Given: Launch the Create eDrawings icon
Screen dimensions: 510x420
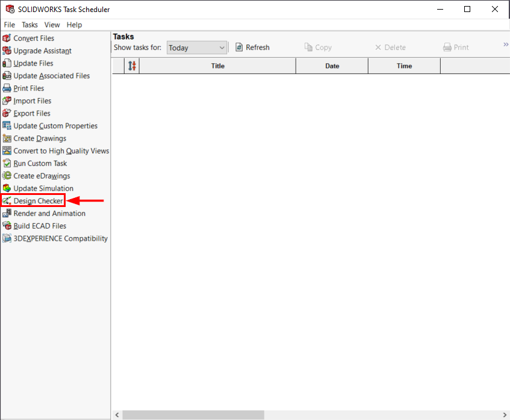Looking at the screenshot, I should click(x=7, y=176).
